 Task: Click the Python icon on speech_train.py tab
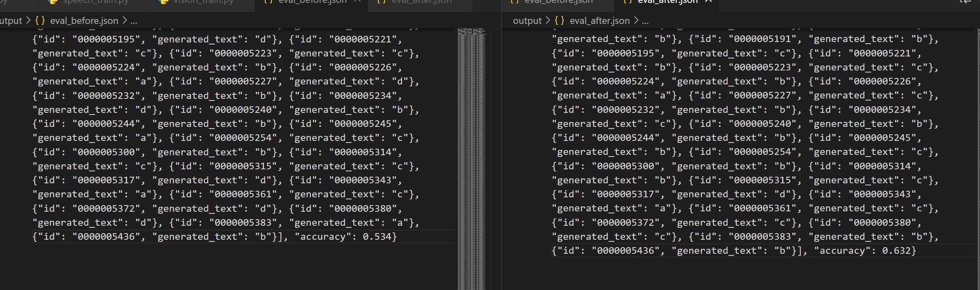pyautogui.click(x=53, y=2)
